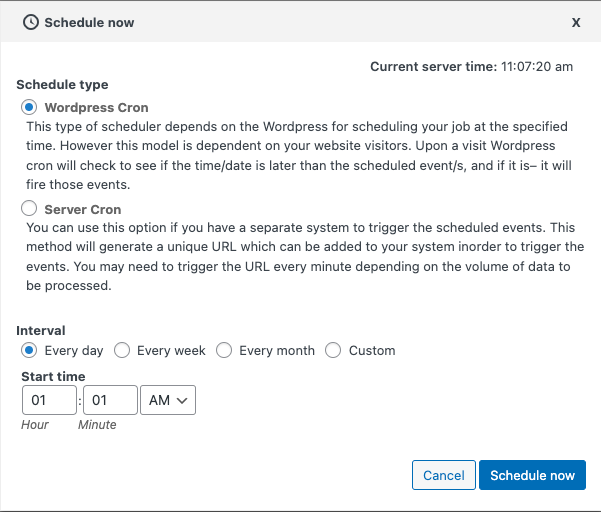Viewport: 601px width, 512px height.
Task: Click the Custom label text
Action: click(x=372, y=351)
